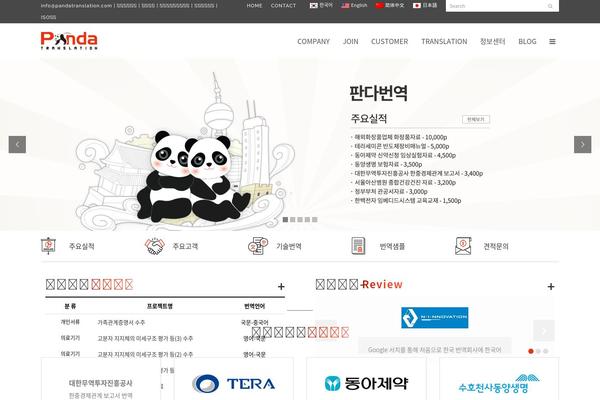
Task: Open the 정보센터 menu
Action: (x=492, y=41)
